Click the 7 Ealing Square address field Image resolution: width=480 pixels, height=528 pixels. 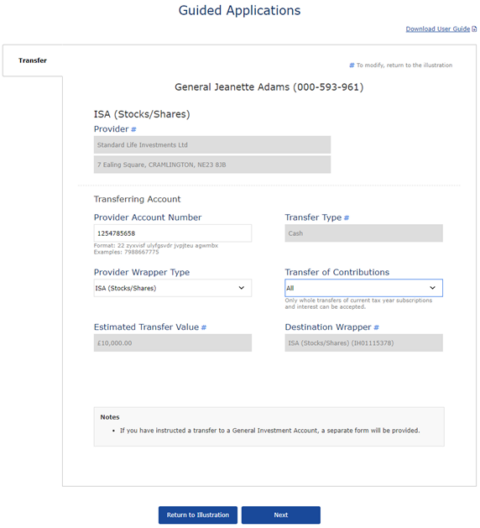(212, 165)
